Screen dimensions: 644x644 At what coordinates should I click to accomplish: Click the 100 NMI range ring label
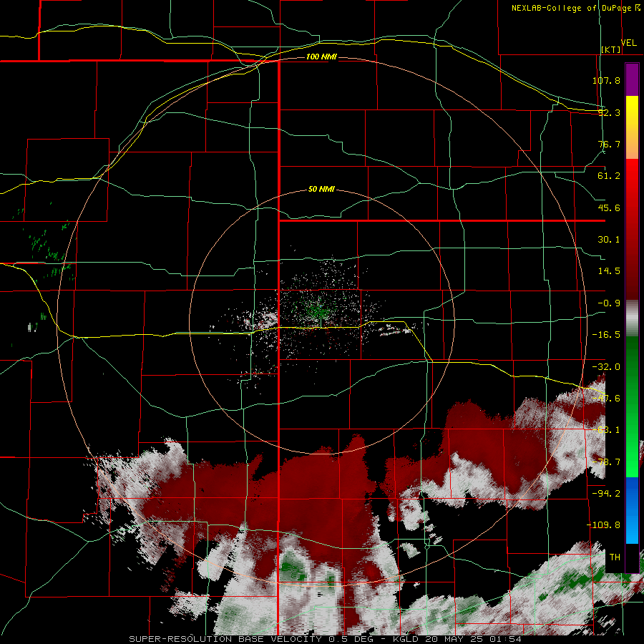(321, 57)
